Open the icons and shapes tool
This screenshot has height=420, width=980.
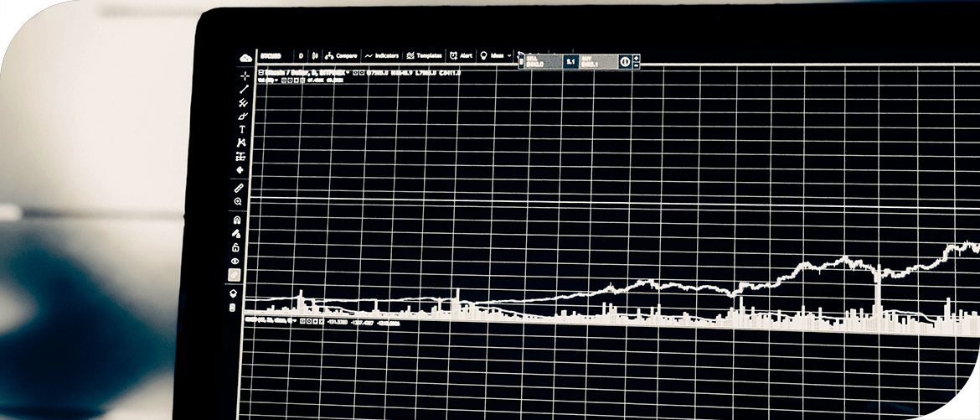[240, 169]
